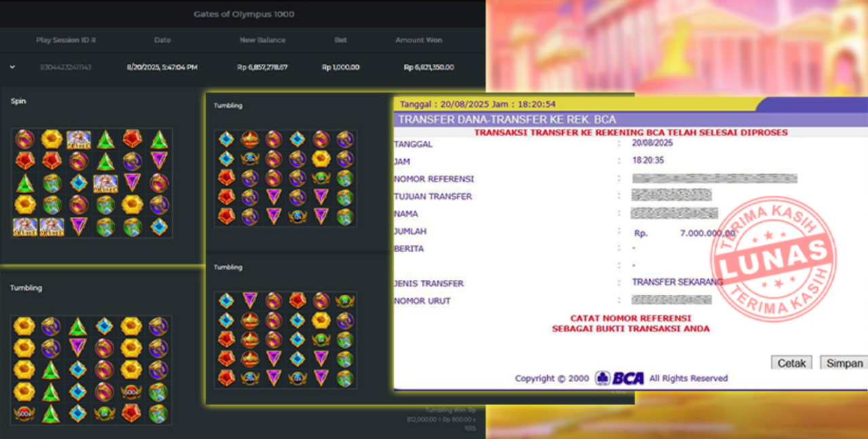
Task: Click the amount 7.000.000,00
Action: coord(708,233)
